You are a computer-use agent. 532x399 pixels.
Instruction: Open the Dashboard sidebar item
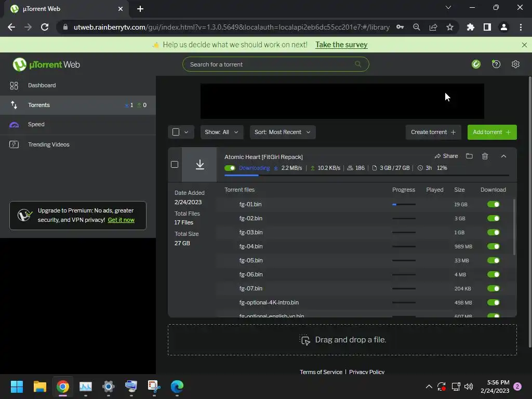pos(78,85)
